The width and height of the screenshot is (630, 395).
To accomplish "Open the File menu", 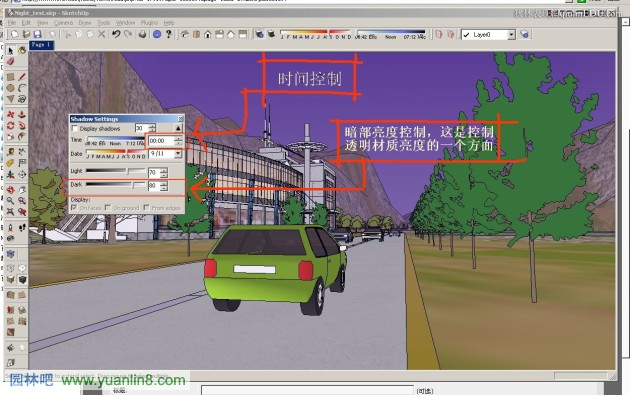I will pos(12,23).
